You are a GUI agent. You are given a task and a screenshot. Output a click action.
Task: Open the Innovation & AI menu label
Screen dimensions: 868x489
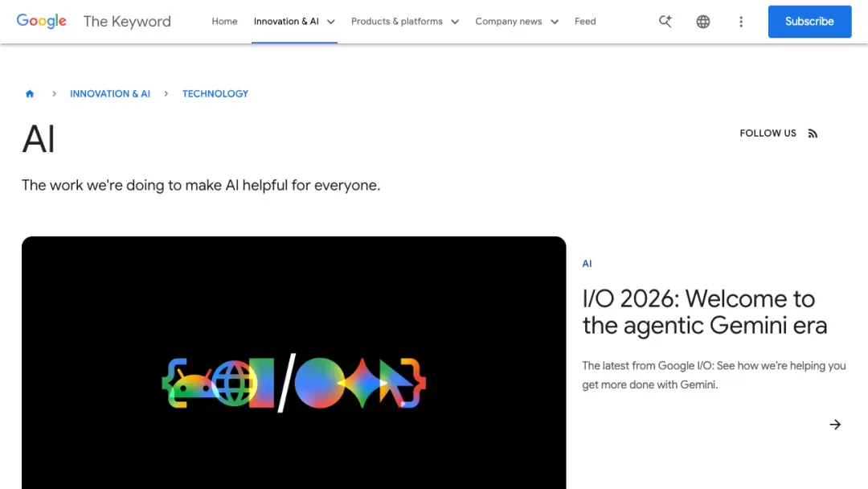click(286, 22)
